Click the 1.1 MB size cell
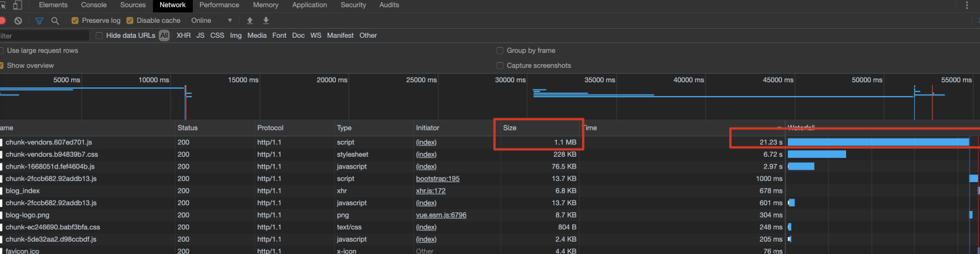The image size is (980, 254). (564, 142)
